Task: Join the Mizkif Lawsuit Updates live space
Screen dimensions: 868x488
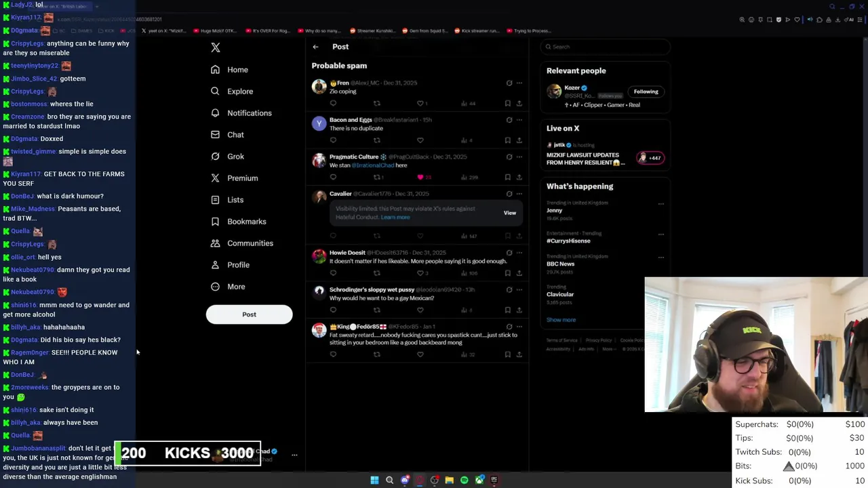Action: 606,155
